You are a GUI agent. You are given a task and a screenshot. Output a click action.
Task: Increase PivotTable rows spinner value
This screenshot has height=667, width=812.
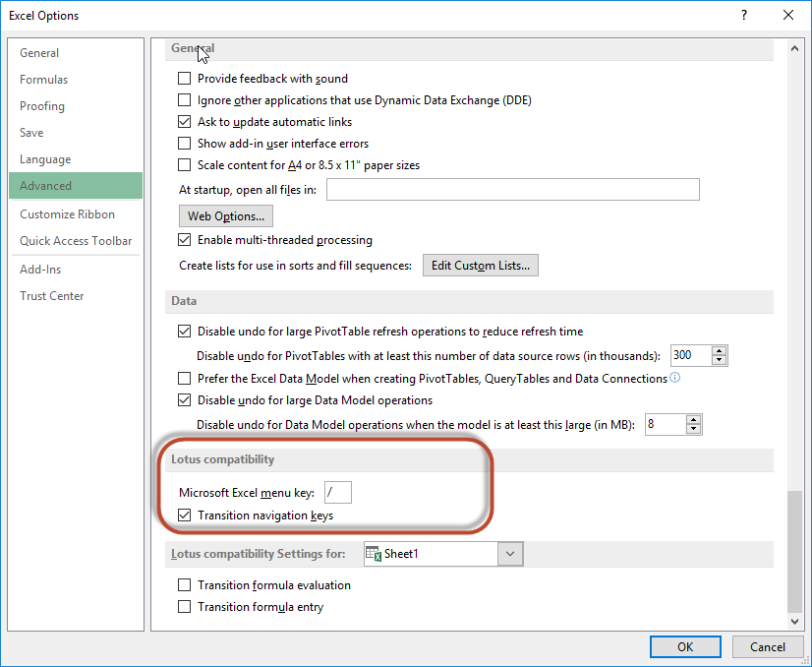click(x=719, y=351)
